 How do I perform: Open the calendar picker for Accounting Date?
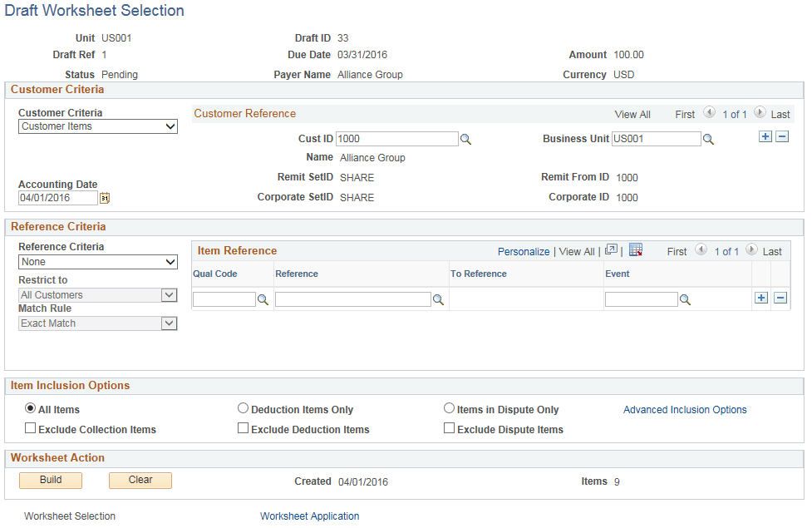pyautogui.click(x=104, y=198)
